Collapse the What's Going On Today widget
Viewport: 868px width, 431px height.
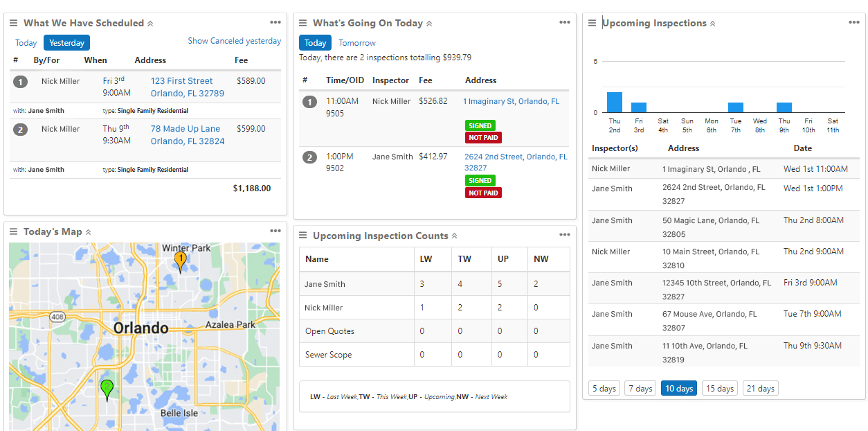[x=431, y=23]
